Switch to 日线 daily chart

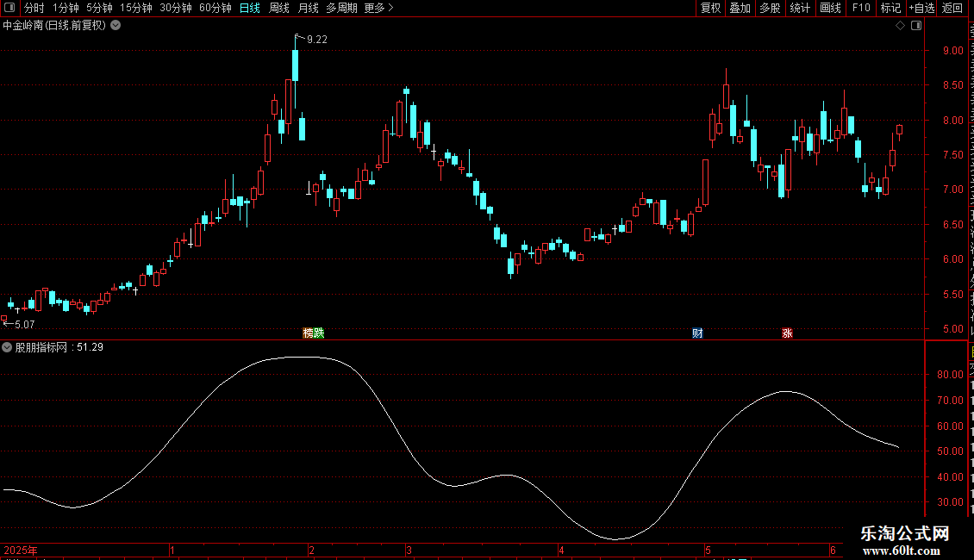click(250, 8)
